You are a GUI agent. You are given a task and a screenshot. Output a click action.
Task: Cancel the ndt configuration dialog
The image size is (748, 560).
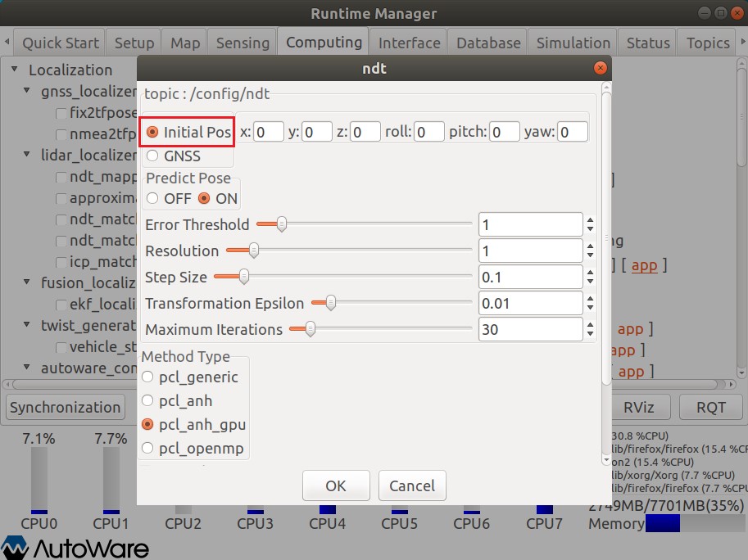tap(411, 485)
